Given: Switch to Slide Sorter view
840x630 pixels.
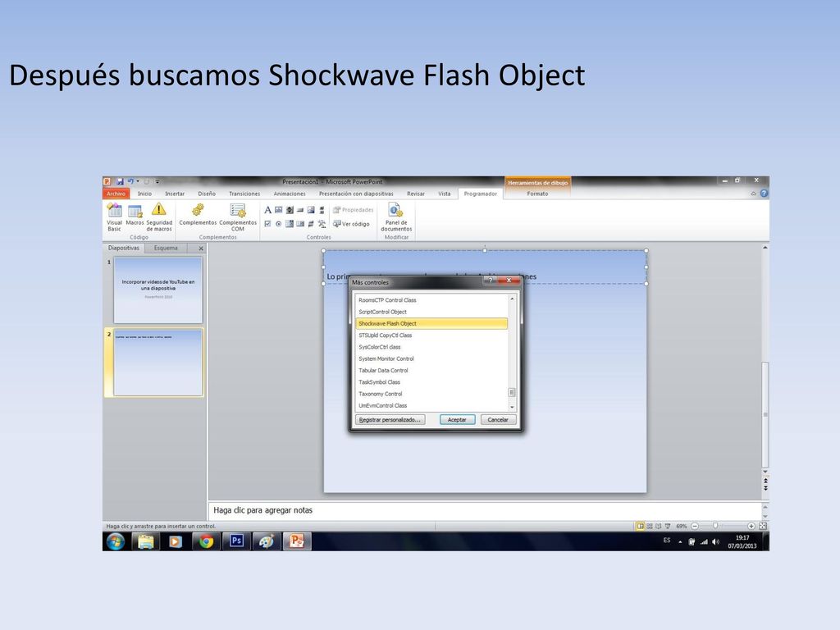Looking at the screenshot, I should [x=650, y=526].
